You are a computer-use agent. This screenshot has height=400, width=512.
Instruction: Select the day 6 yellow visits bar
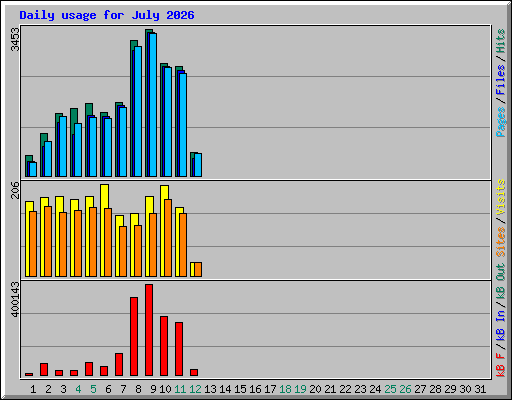click(104, 230)
